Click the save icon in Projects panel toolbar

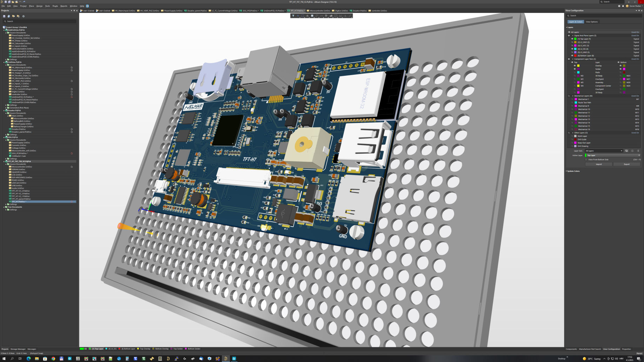click(x=4, y=16)
